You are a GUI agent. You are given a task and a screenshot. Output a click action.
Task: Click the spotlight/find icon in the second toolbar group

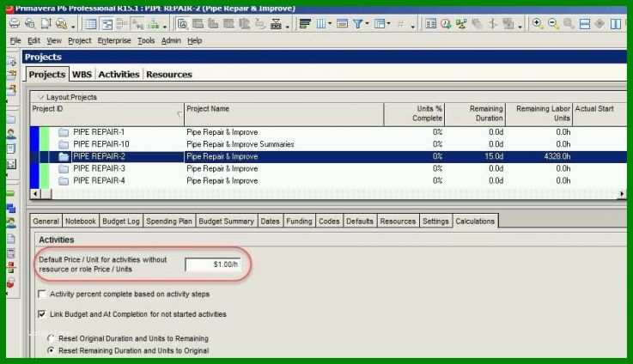pos(182,24)
